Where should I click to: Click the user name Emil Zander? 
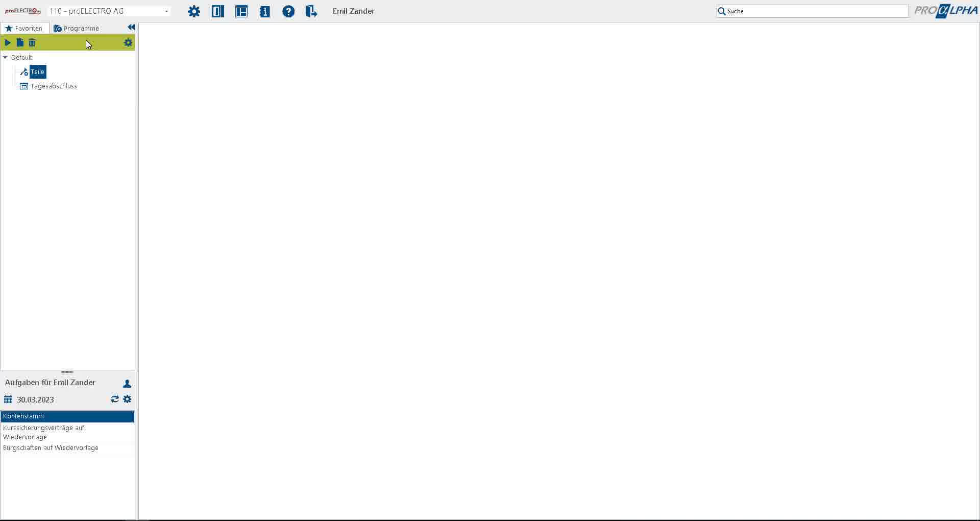pyautogui.click(x=354, y=11)
